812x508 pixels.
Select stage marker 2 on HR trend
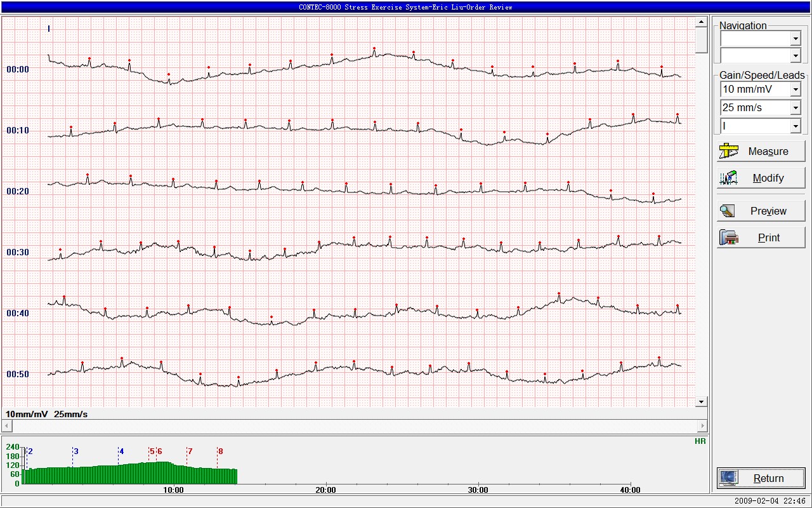(30, 451)
